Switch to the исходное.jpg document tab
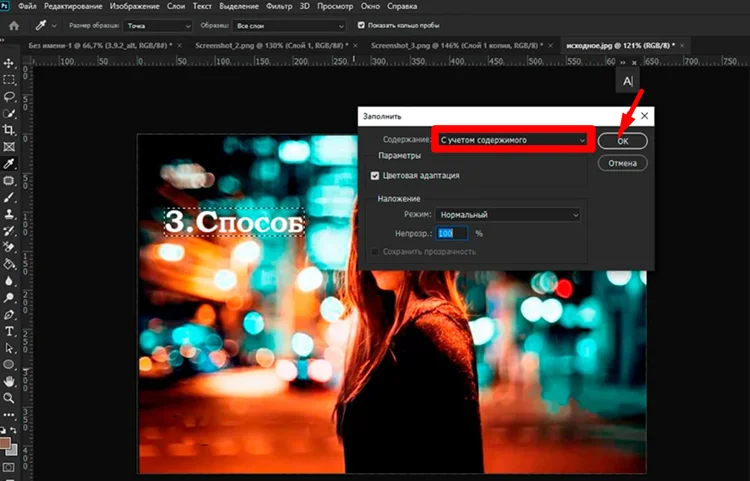The image size is (750, 481). tap(620, 45)
